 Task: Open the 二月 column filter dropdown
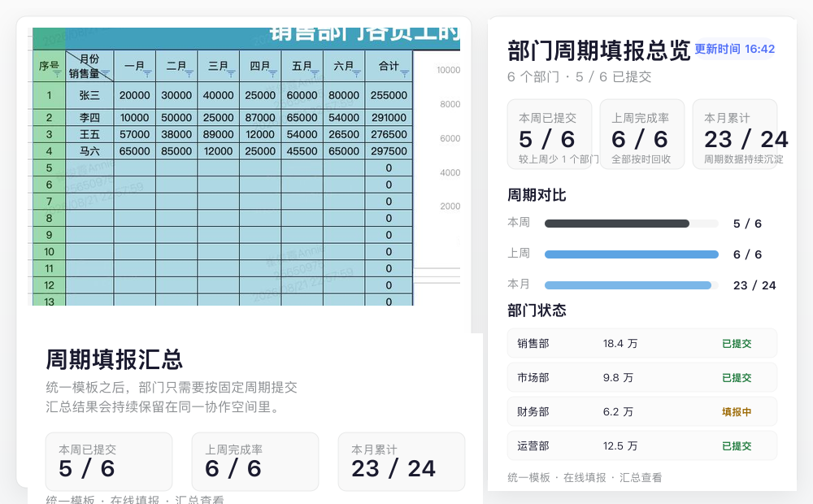189,74
